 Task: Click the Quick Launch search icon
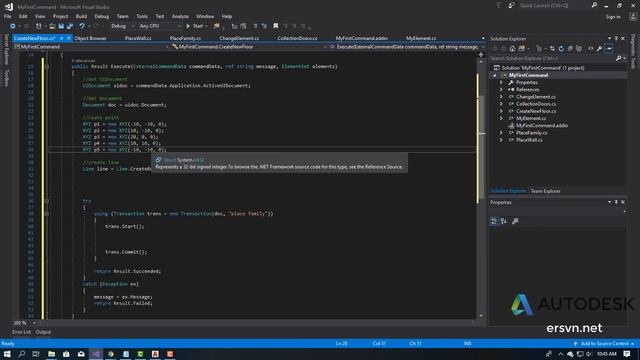click(594, 5)
